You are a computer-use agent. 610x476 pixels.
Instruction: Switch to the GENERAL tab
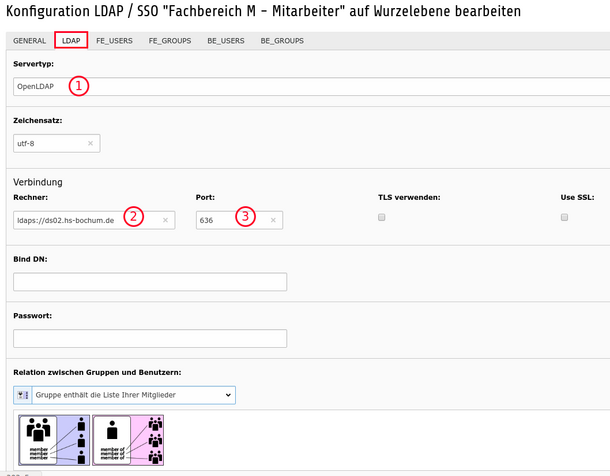click(30, 41)
